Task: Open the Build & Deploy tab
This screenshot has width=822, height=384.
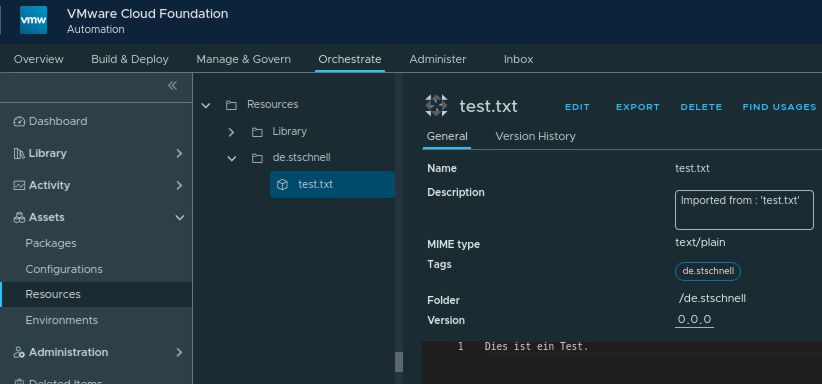Action: 130,59
